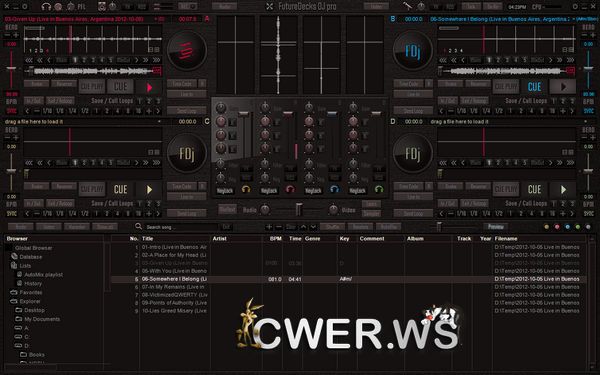
Task: Sort list by Filename column header
Action: (x=506, y=238)
